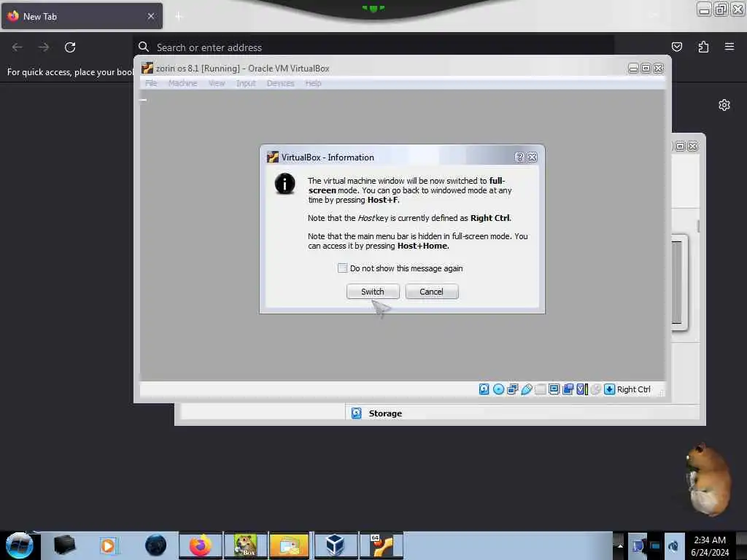Go back in Firefox
This screenshot has height=560, width=747.
click(18, 47)
